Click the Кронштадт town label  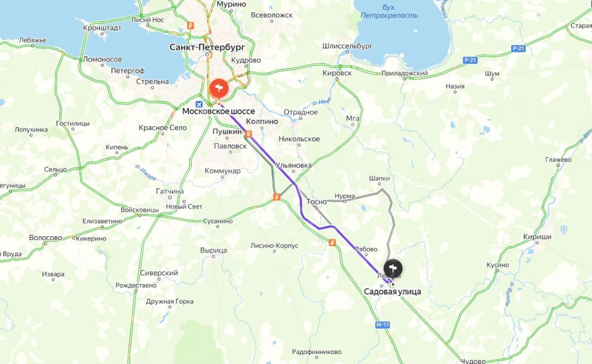click(102, 28)
